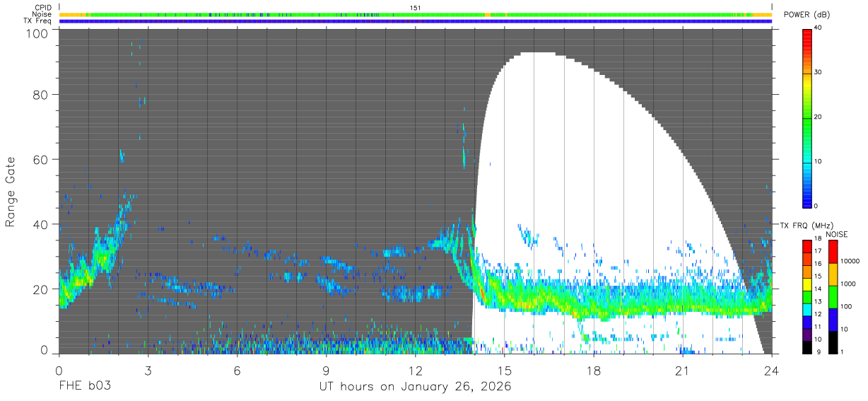Click the blue bottom of the POWER colorbar
Screen dimensions: 868x401
click(807, 198)
